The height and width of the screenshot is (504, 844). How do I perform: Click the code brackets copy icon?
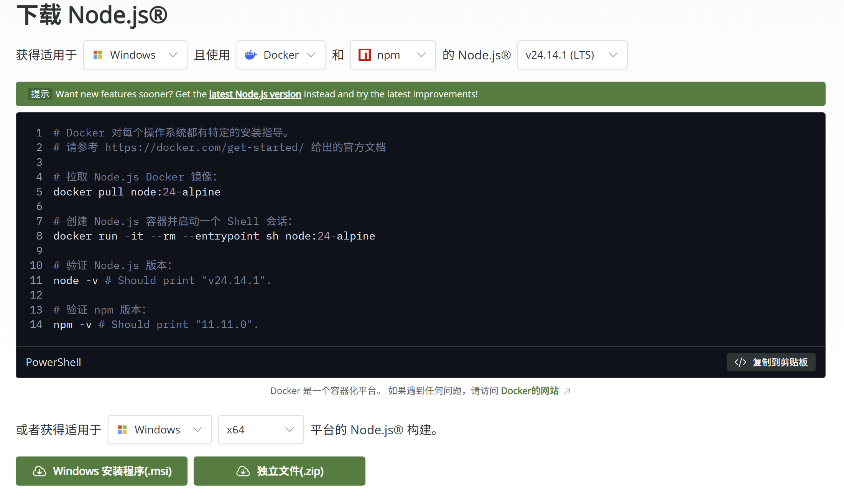click(740, 362)
